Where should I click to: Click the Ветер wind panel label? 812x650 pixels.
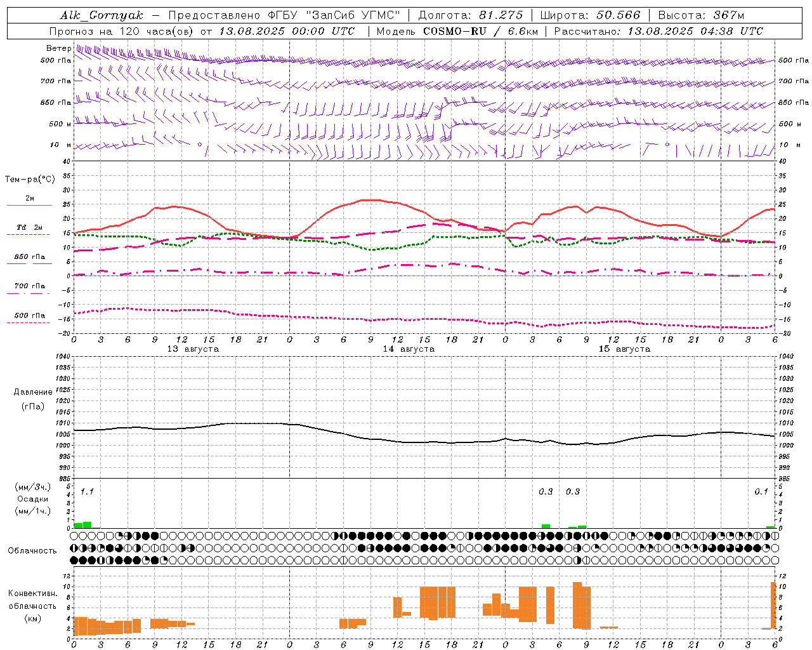[59, 48]
